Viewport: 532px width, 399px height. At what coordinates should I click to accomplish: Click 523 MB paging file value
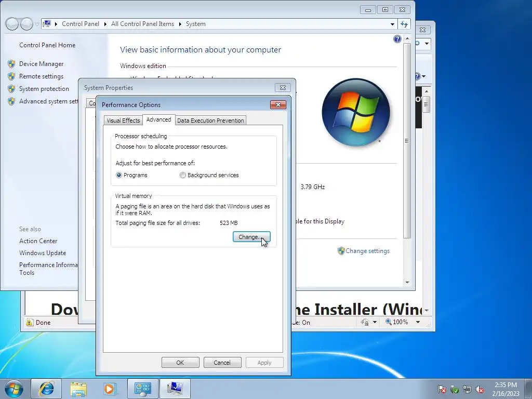[229, 223]
